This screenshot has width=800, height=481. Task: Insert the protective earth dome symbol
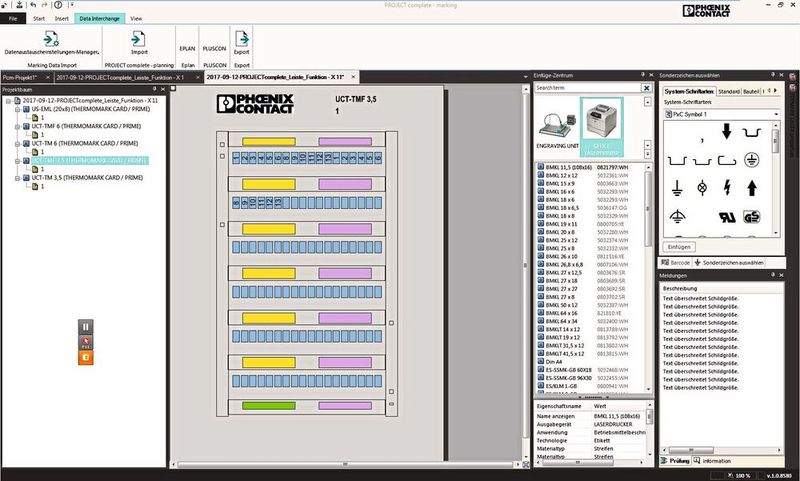(677, 217)
